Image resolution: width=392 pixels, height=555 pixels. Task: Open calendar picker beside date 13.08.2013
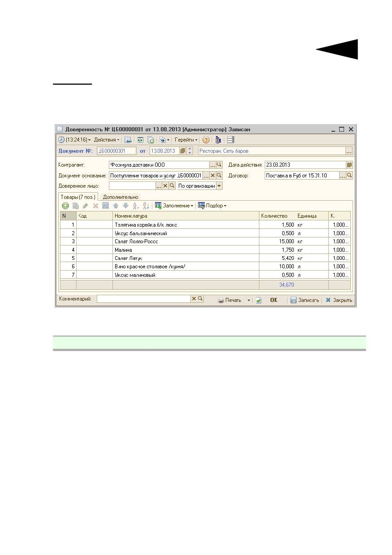point(183,151)
